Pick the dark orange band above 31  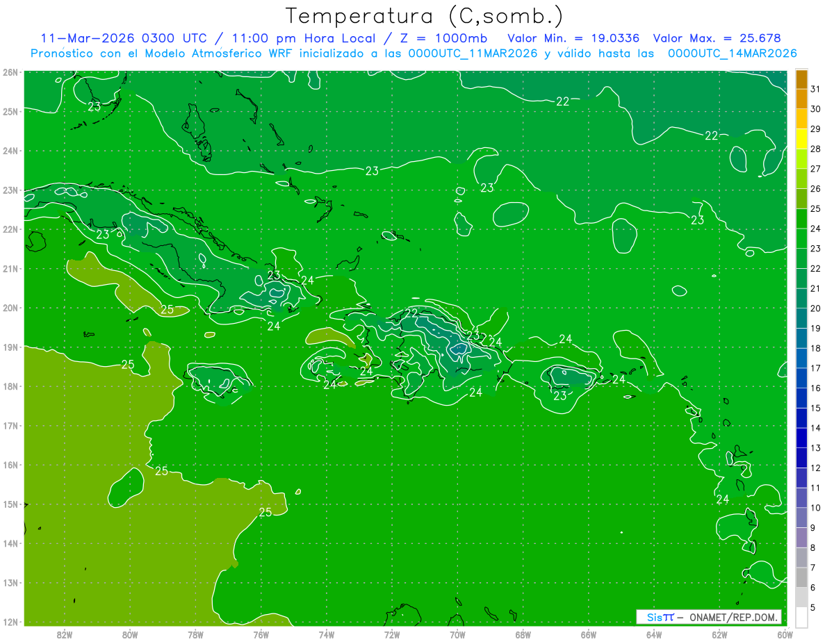pyautogui.click(x=801, y=79)
